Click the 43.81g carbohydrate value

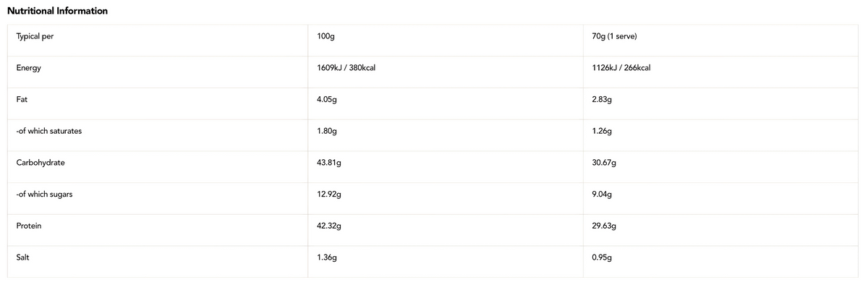point(329,163)
